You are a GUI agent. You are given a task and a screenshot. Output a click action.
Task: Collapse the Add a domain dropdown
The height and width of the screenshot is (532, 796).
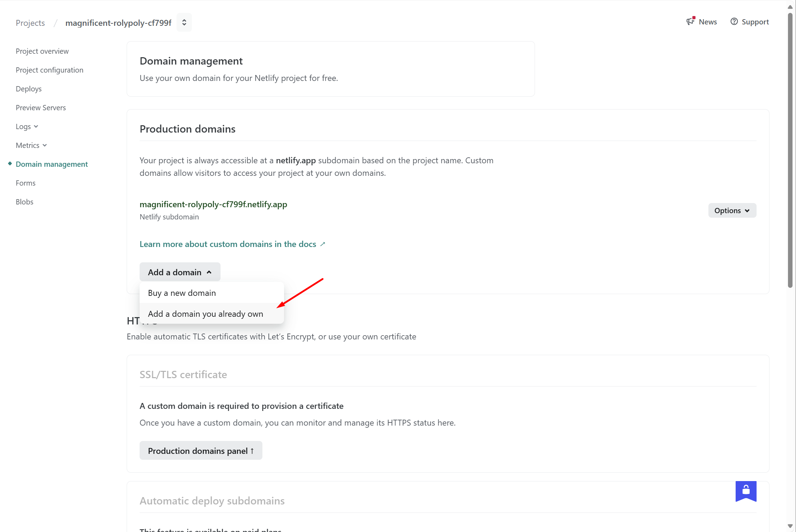pyautogui.click(x=180, y=272)
